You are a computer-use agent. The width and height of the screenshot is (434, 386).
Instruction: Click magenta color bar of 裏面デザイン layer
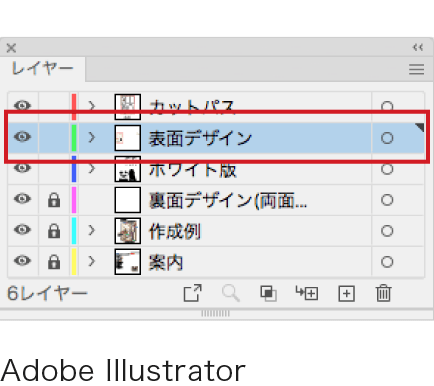click(74, 200)
